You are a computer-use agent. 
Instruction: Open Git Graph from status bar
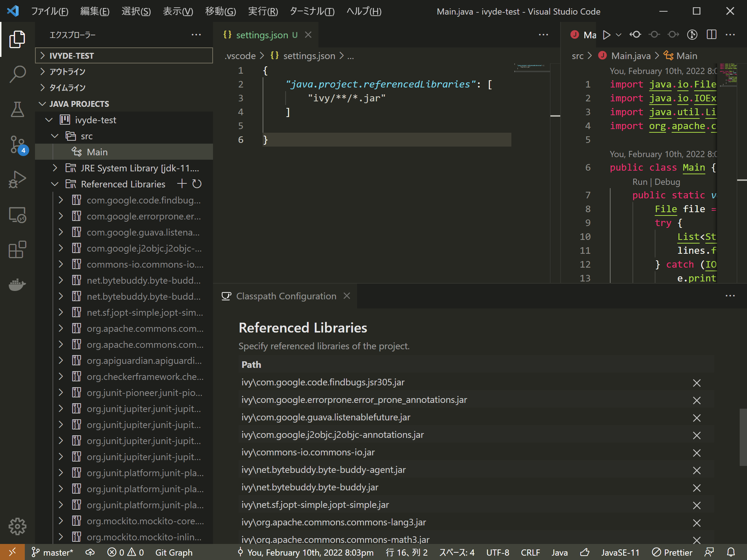pyautogui.click(x=174, y=553)
